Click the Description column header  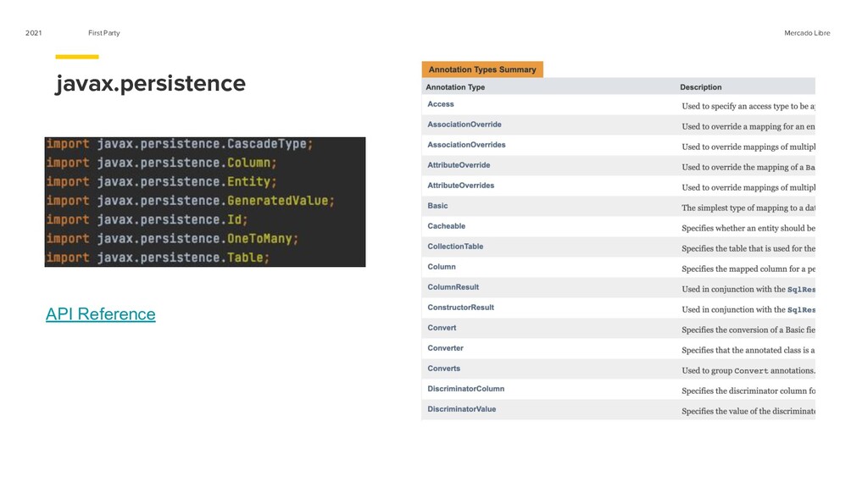(700, 87)
